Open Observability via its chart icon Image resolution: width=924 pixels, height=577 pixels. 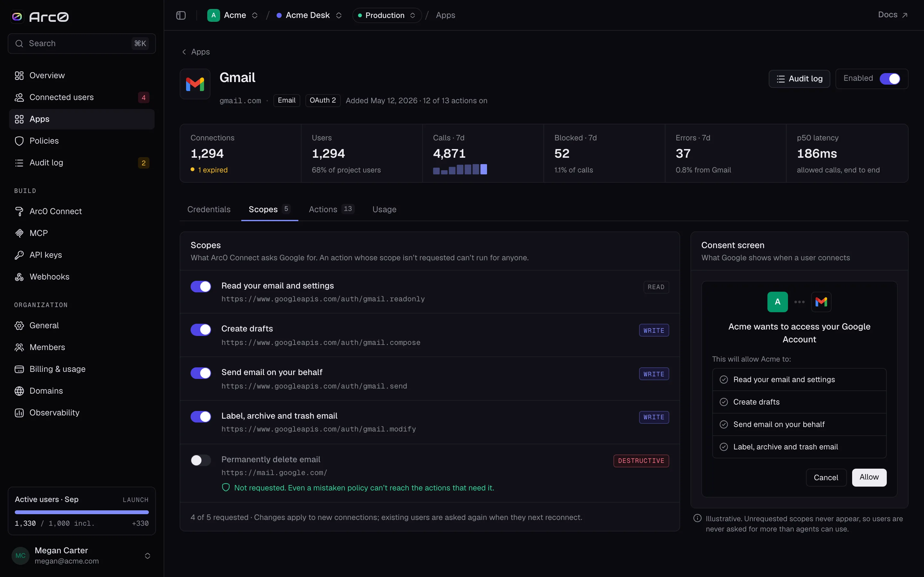[x=19, y=413]
